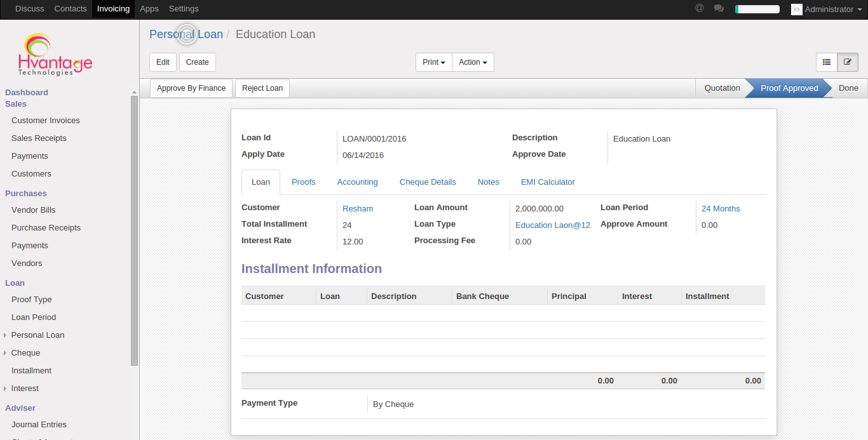This screenshot has width=868, height=440.
Task: Open Payments under Purchases
Action: 30,246
